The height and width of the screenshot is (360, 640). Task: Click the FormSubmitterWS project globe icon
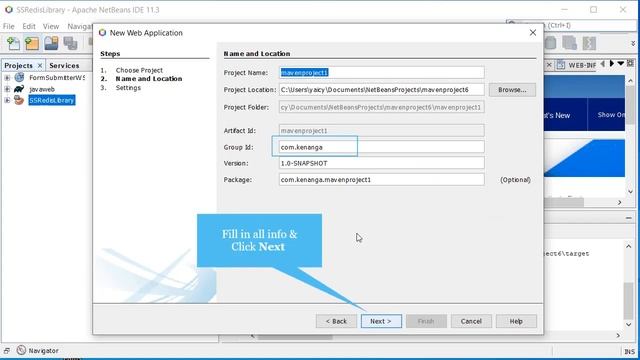point(19,77)
